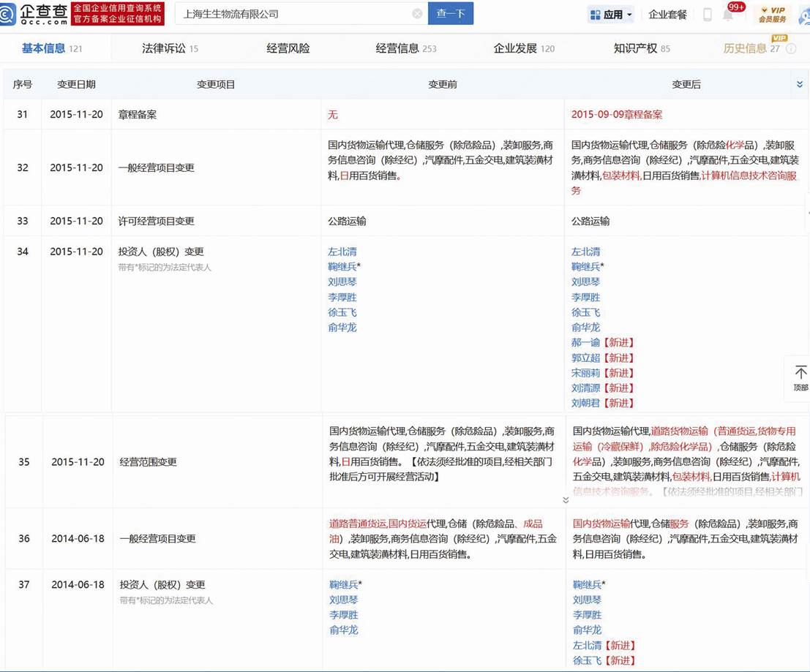Open the mobile phone app icon
Image resolution: width=810 pixels, height=672 pixels.
707,15
